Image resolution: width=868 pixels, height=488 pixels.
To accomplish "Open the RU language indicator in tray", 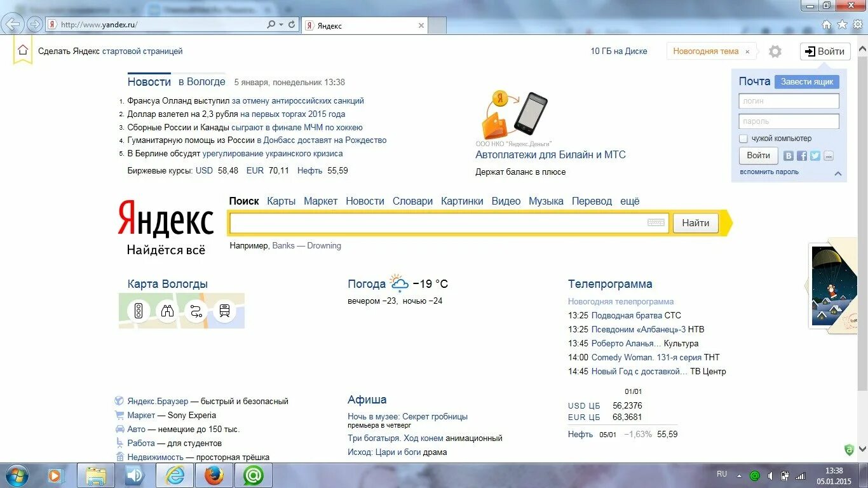I will [722, 474].
